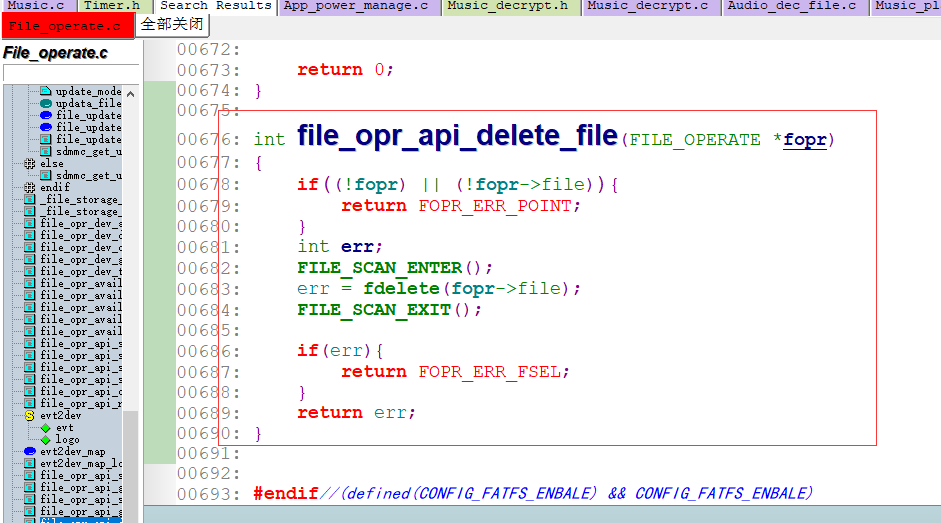Screen dimensions: 941x523
Task: Select the updata_file symbol entry
Action: click(x=88, y=103)
